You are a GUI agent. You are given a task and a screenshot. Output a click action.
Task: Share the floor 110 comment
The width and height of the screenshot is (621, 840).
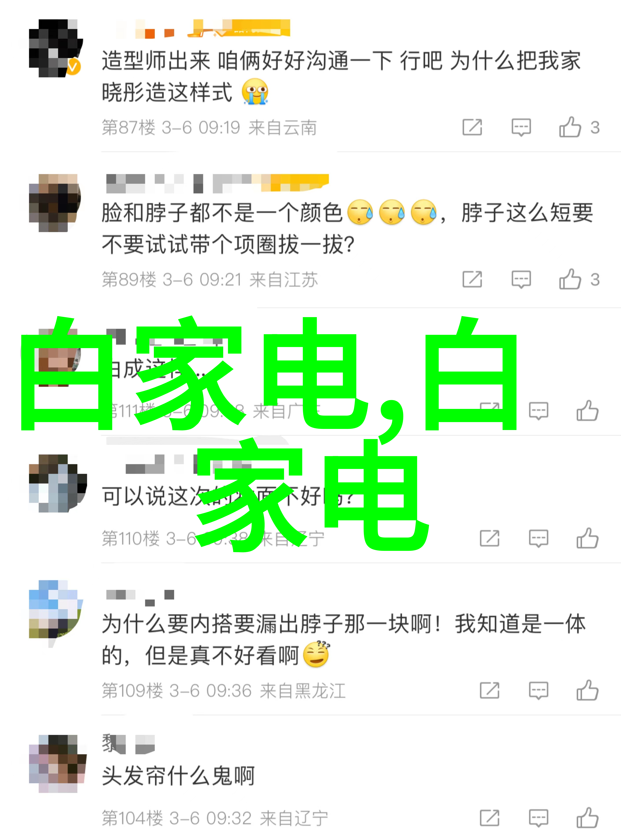tap(489, 538)
